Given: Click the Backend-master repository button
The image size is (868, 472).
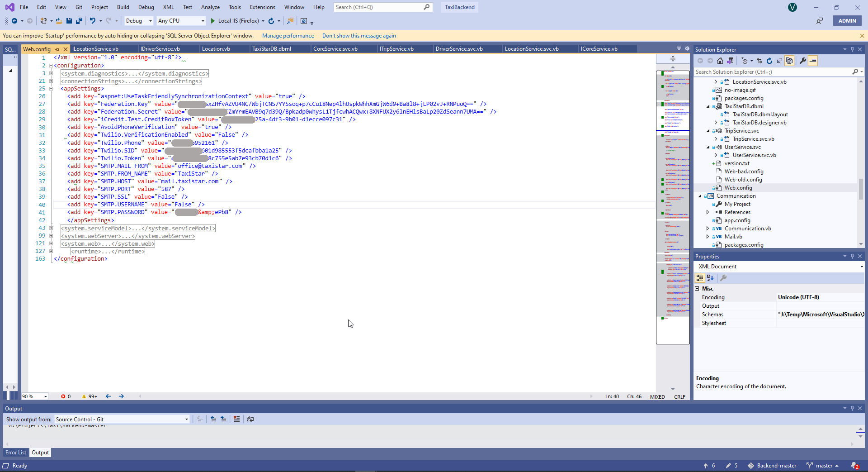Looking at the screenshot, I should click(x=772, y=466).
